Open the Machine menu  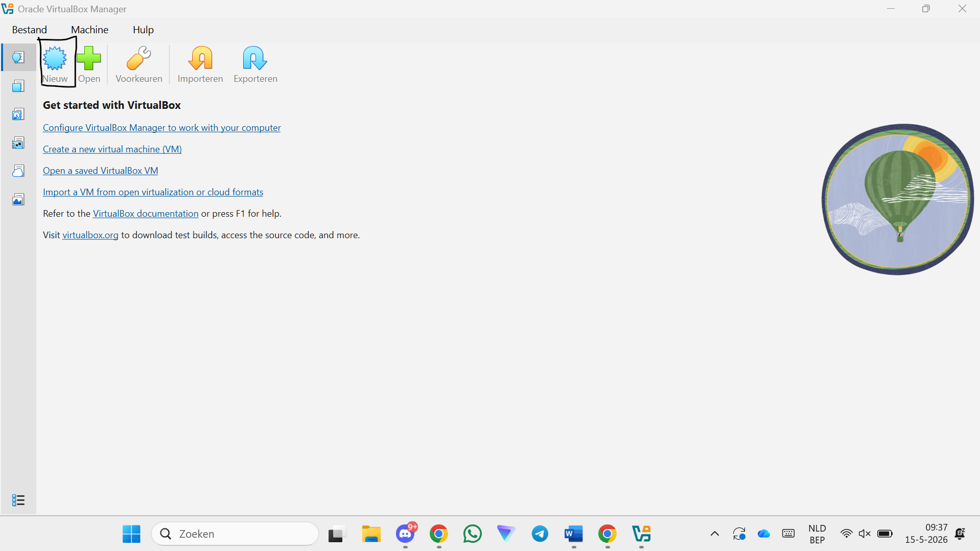[x=90, y=30]
